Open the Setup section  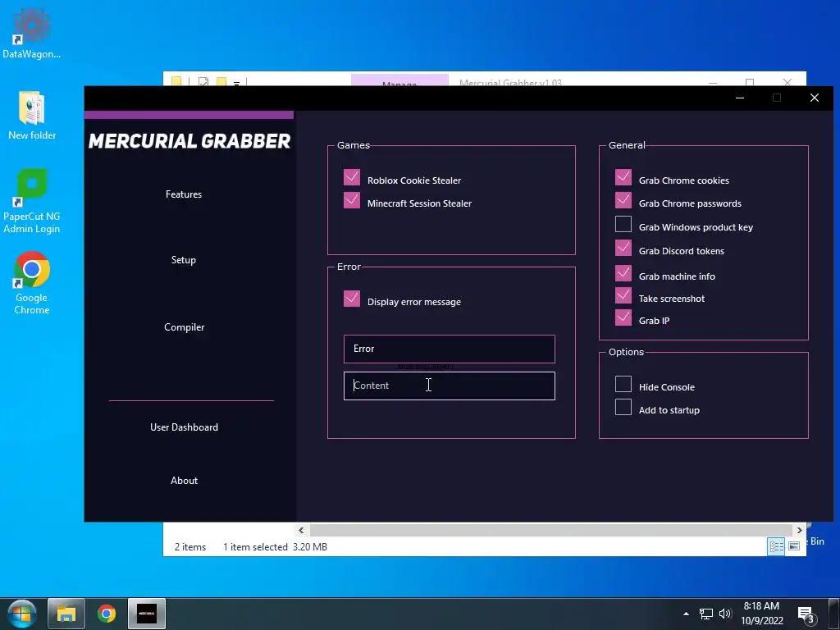point(184,260)
